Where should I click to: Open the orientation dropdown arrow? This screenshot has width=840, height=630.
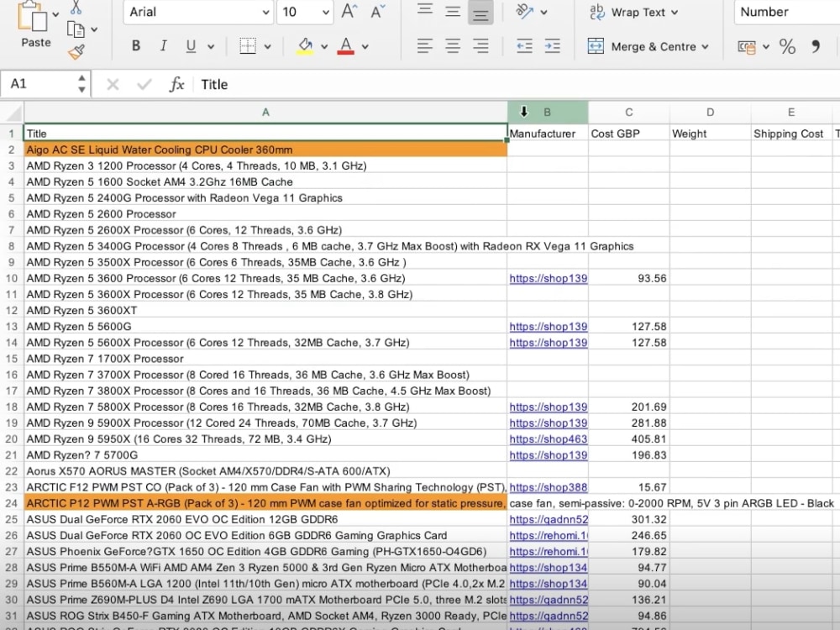tap(543, 12)
